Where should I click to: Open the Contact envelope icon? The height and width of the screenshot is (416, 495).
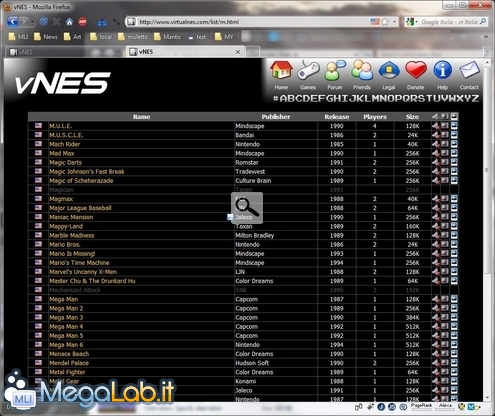tap(469, 70)
